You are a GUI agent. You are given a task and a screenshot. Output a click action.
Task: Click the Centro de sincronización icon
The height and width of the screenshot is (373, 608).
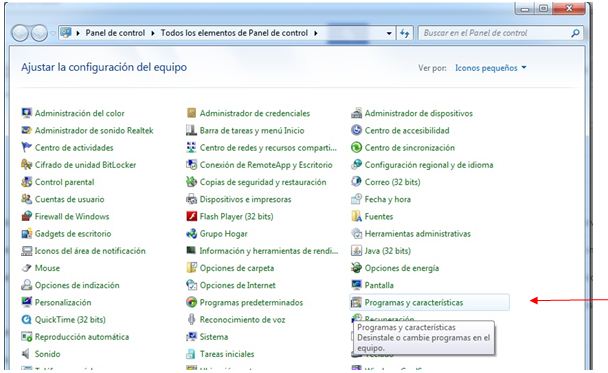click(x=356, y=147)
